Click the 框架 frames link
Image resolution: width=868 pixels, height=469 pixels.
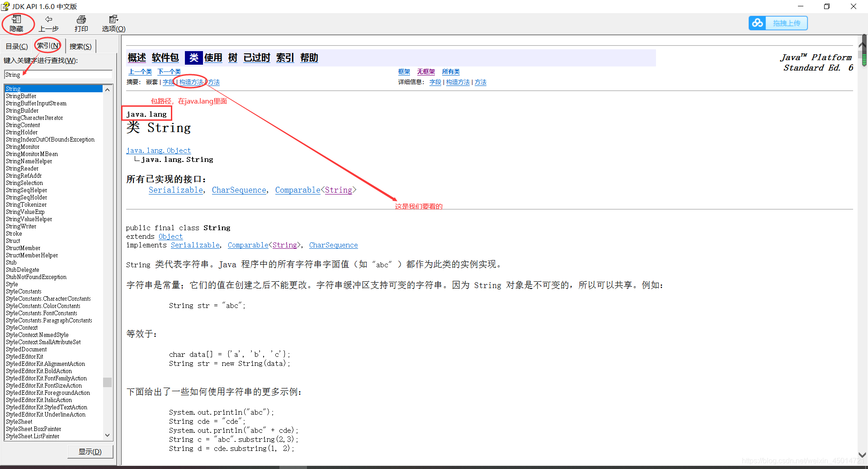(x=404, y=71)
